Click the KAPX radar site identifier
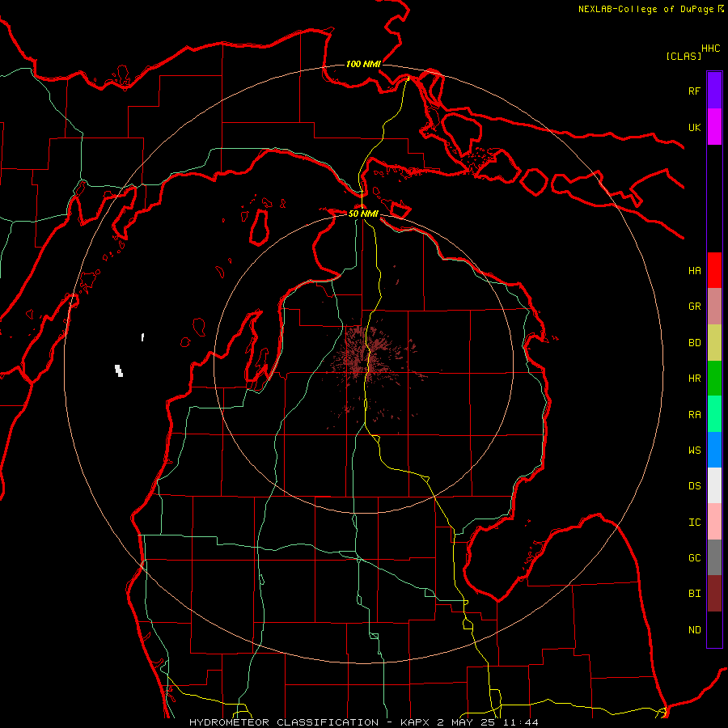 click(416, 722)
